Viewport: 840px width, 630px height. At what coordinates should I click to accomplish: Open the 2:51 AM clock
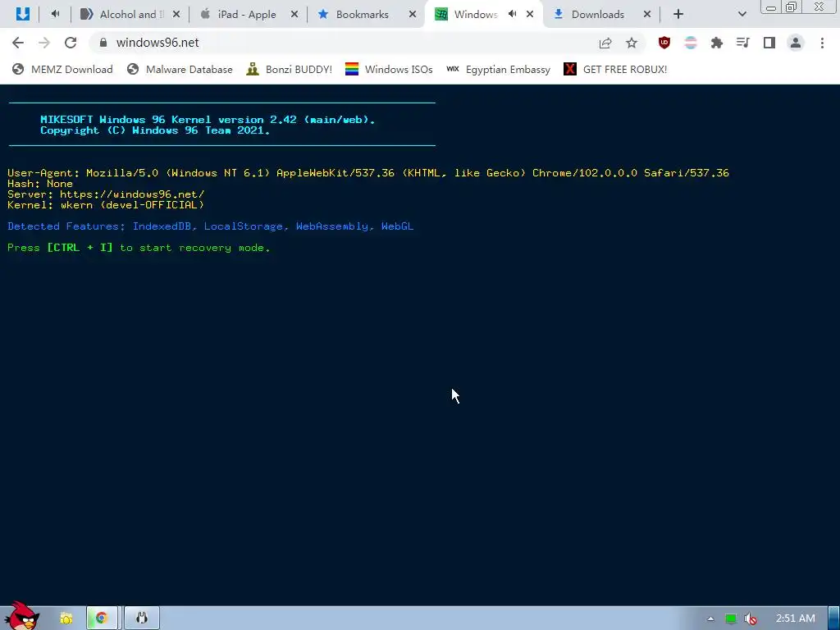pyautogui.click(x=796, y=619)
